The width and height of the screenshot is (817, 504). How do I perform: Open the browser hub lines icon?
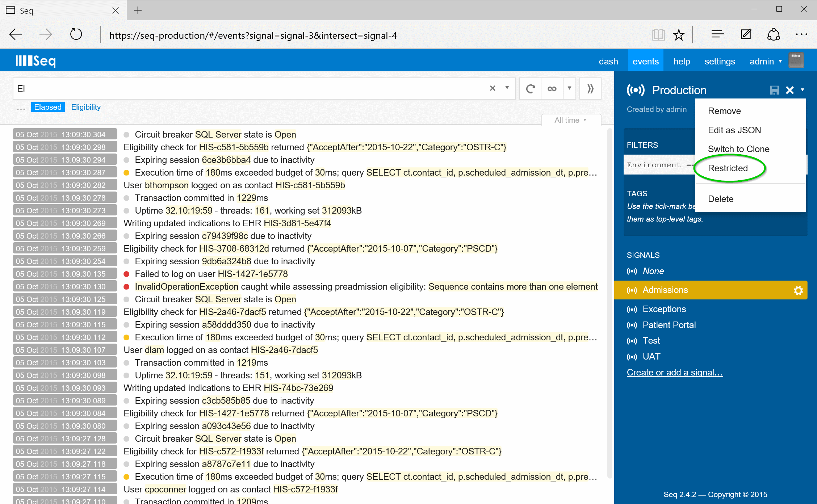tap(717, 35)
